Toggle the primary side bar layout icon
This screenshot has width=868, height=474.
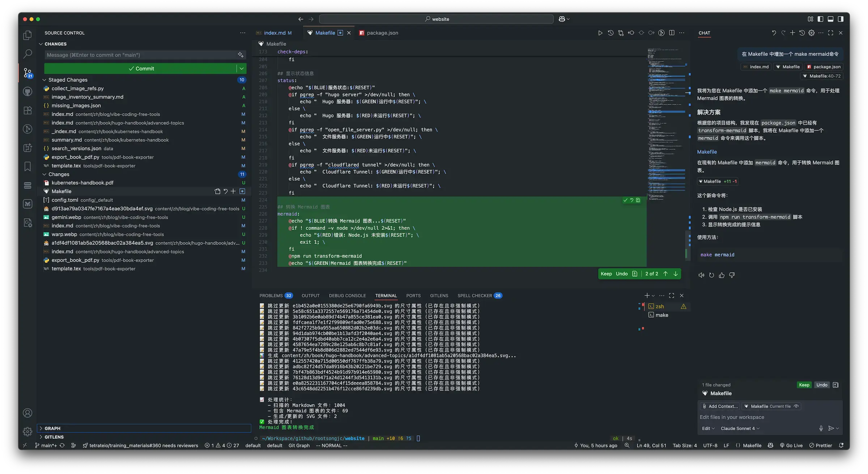pos(820,19)
